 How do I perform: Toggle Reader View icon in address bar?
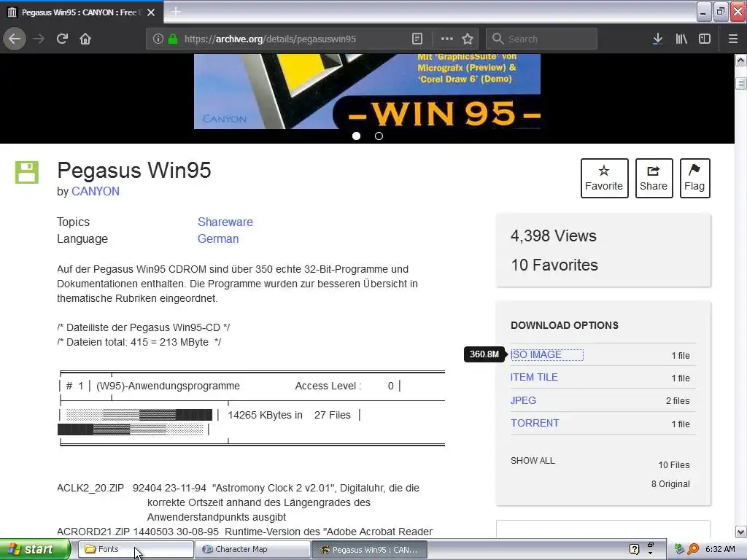click(x=417, y=39)
